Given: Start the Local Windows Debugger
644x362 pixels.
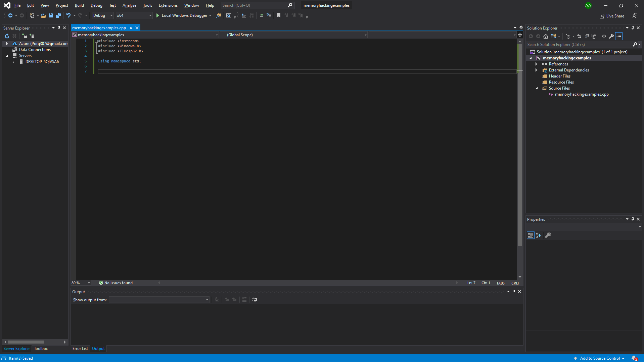Looking at the screenshot, I should [x=184, y=15].
